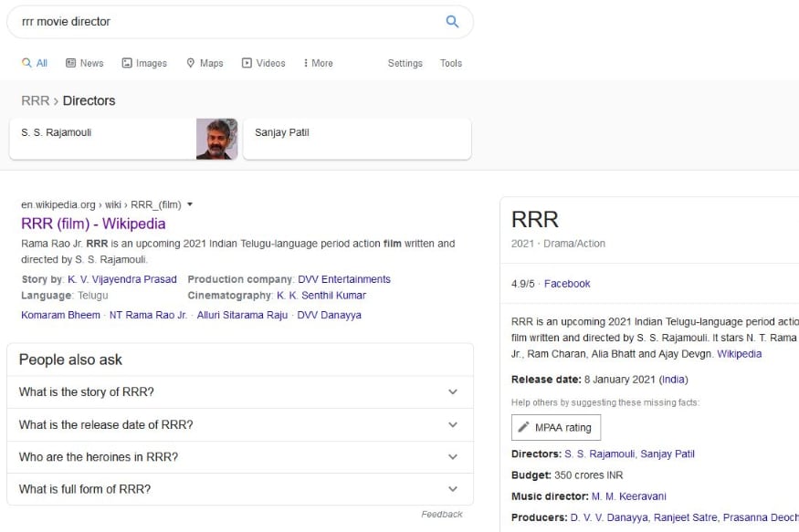Open S. S. Rajamouli link in Directors row
This screenshot has width=799, height=532.
point(599,454)
